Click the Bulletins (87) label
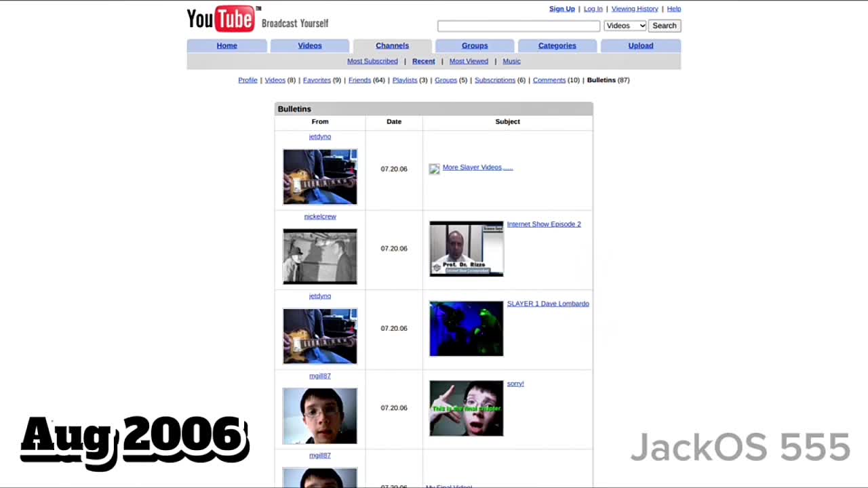This screenshot has width=868, height=488. tap(608, 80)
